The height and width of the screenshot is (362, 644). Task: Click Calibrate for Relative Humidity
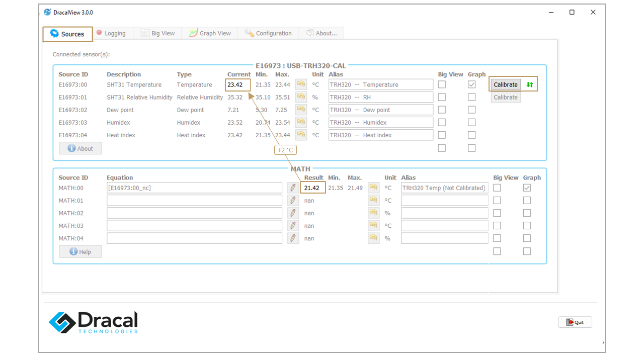(x=506, y=97)
